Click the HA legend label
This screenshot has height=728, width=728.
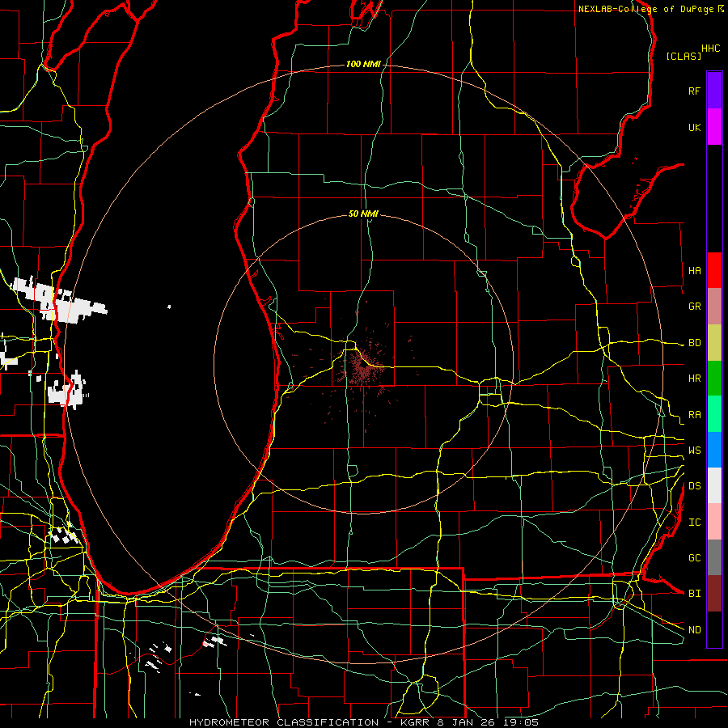[695, 270]
